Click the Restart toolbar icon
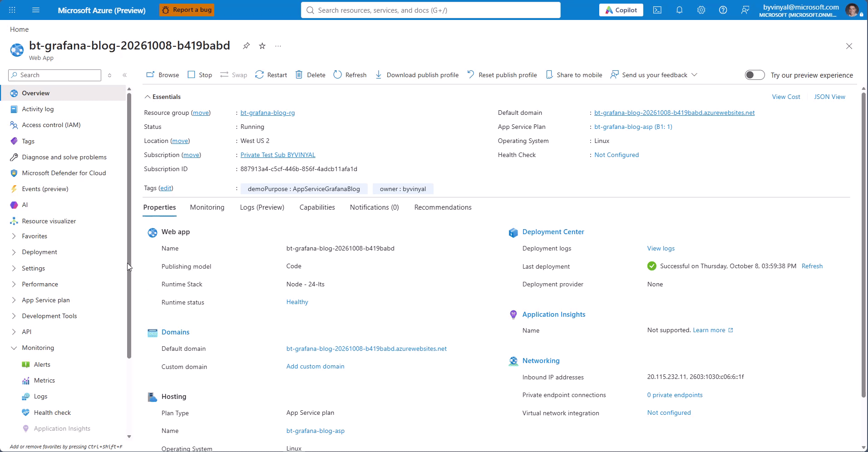 click(259, 75)
